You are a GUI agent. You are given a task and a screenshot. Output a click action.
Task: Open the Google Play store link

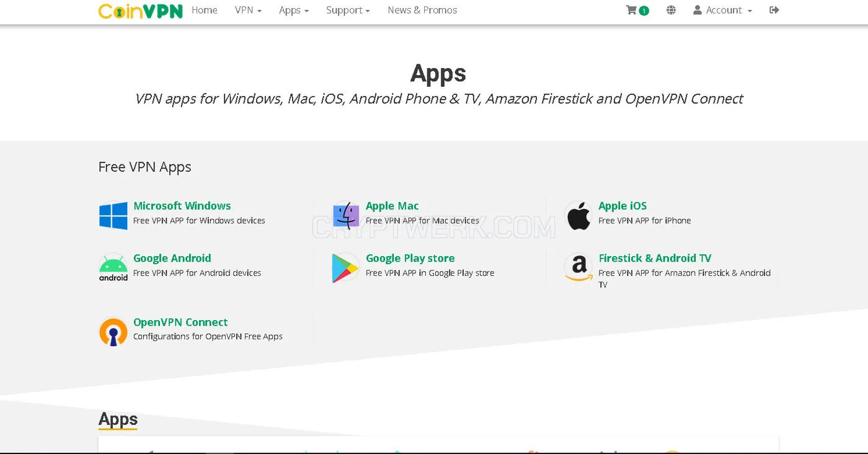[410, 258]
